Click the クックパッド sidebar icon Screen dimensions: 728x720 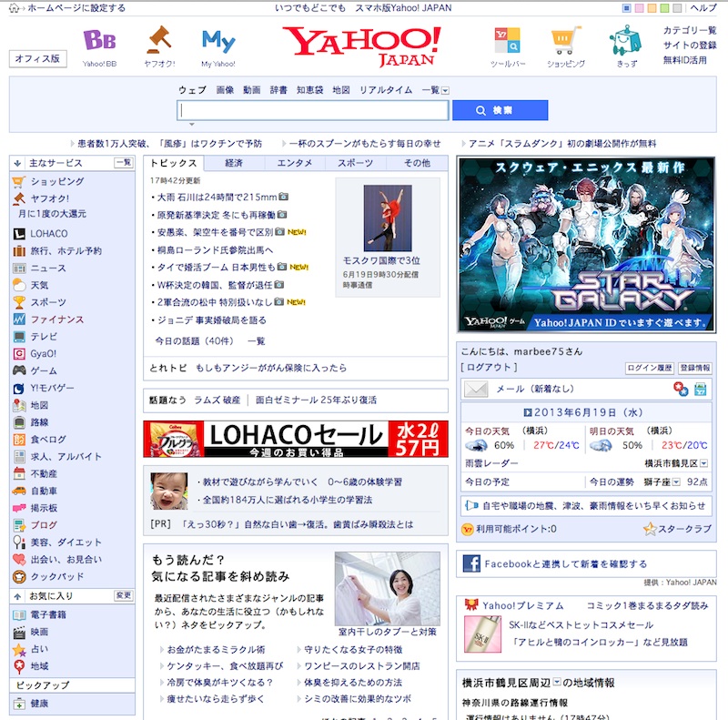click(20, 576)
